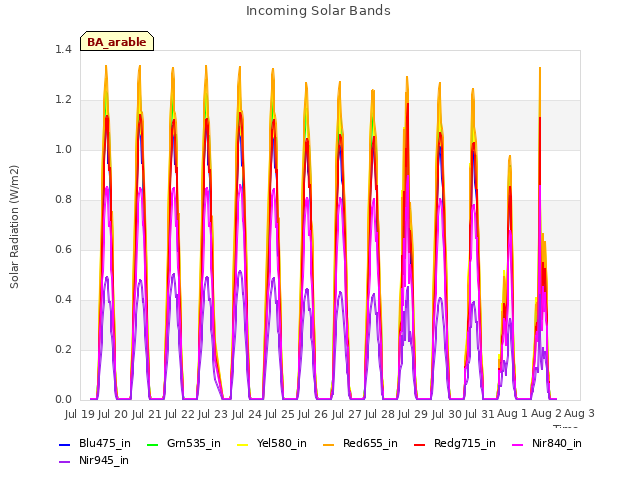Click the BA_arable annotation box

(117, 41)
